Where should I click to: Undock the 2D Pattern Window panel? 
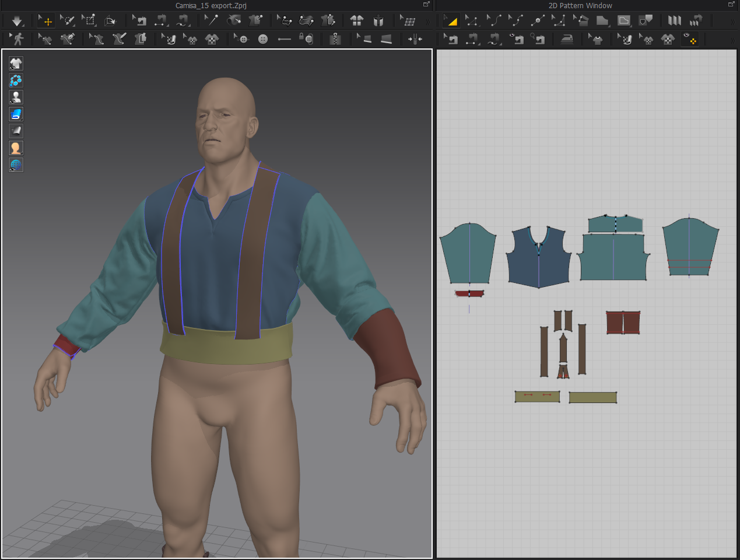pos(731,5)
